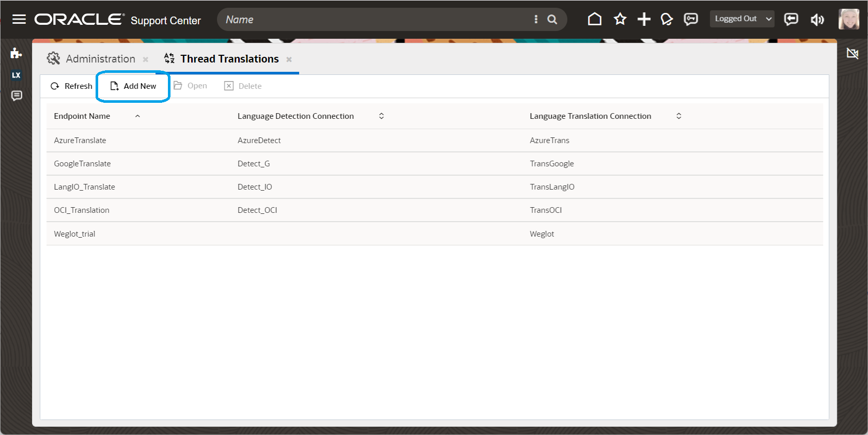Click the search magnifier icon

(552, 20)
